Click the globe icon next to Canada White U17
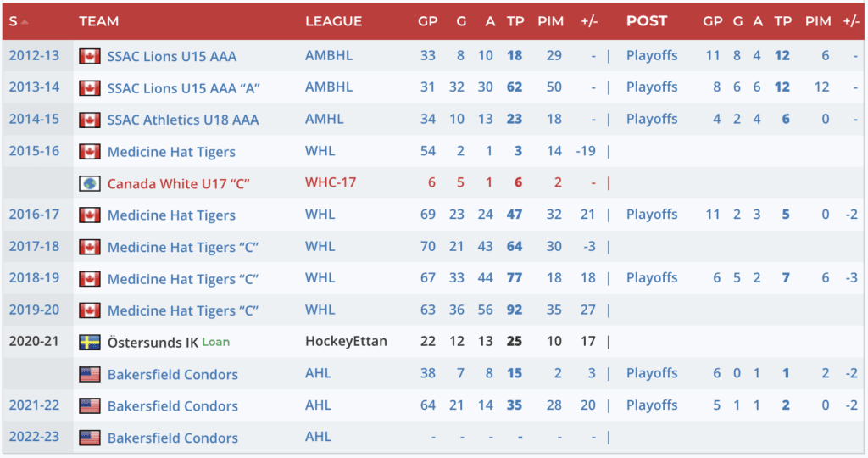 (x=89, y=183)
